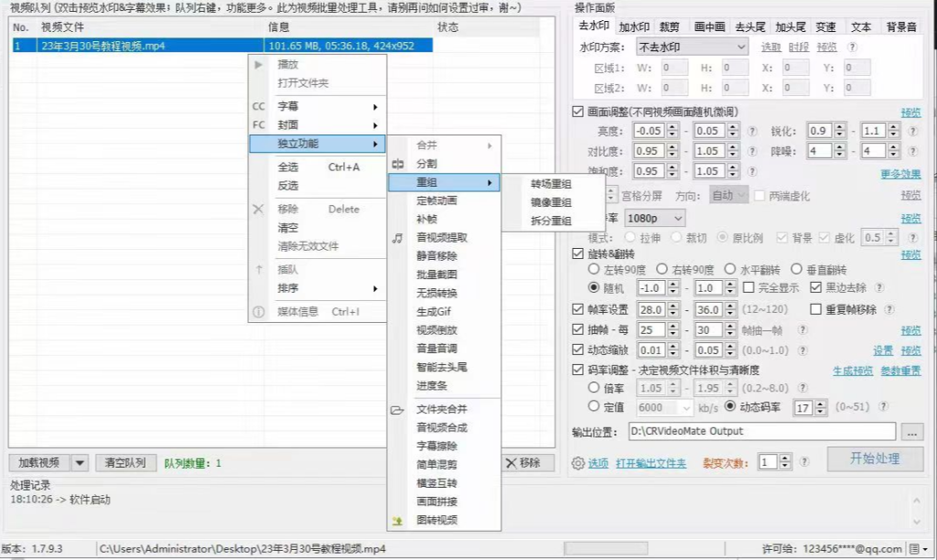Viewport: 937px width, 560px height.
Task: Click the play icon beside 播放
Action: (x=258, y=65)
